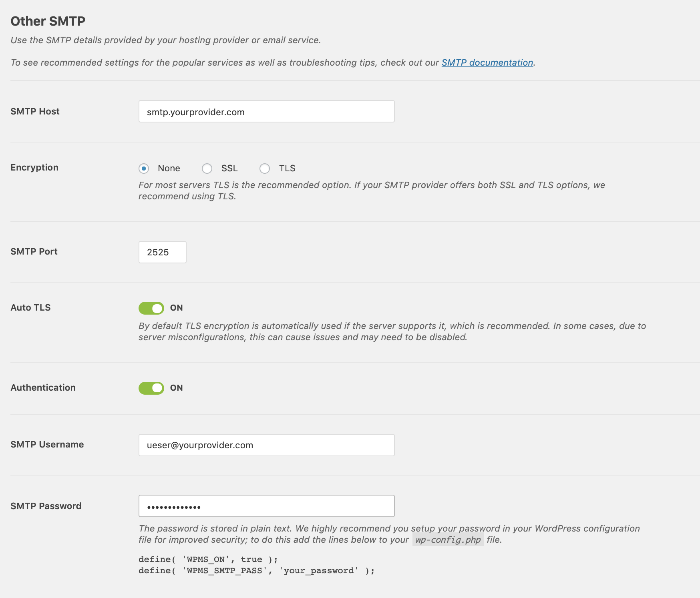Click the SMTP Host label
This screenshot has width=700, height=598.
pyautogui.click(x=35, y=111)
